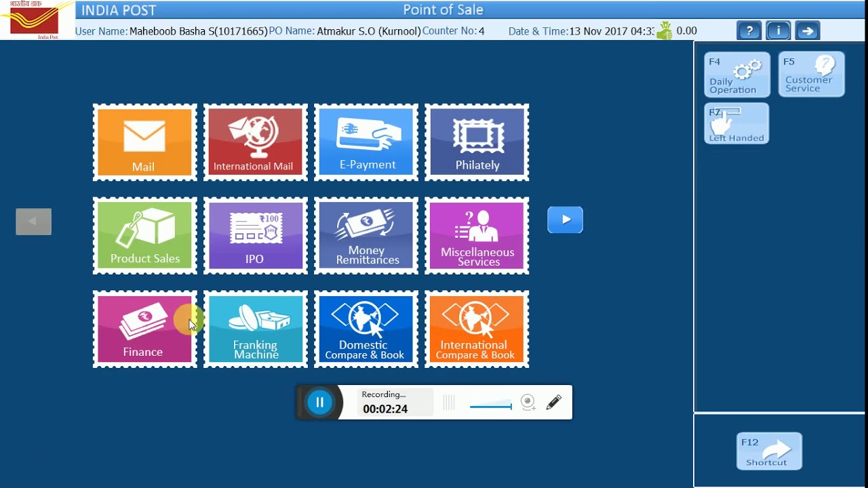Select the Franking Machine tile

pos(255,329)
